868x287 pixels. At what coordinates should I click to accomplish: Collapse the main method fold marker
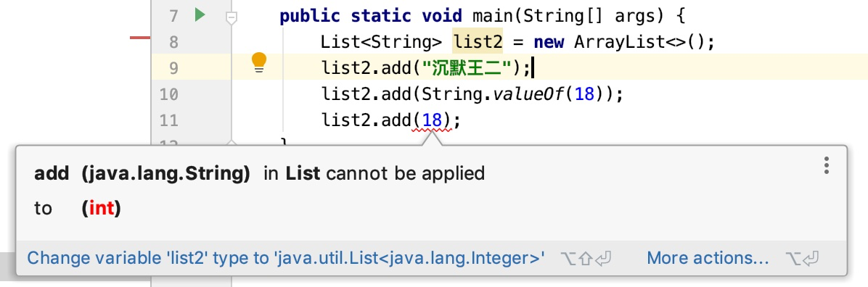point(232,18)
